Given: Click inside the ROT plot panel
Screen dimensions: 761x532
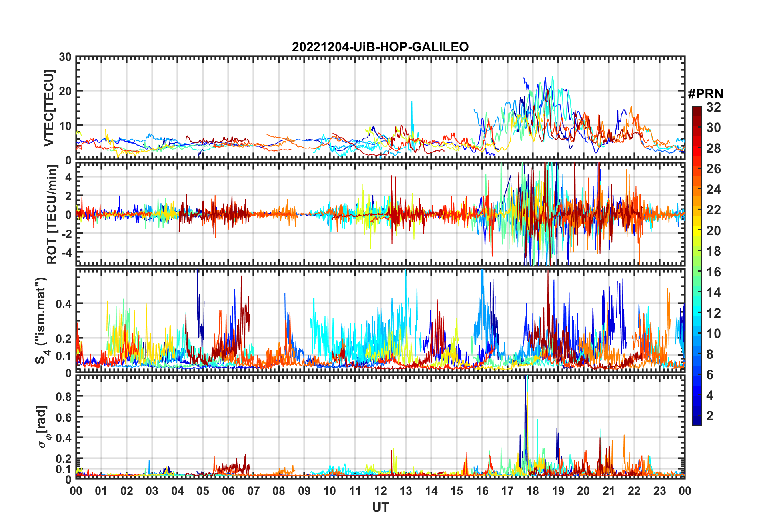Looking at the screenshot, I should pyautogui.click(x=380, y=214).
